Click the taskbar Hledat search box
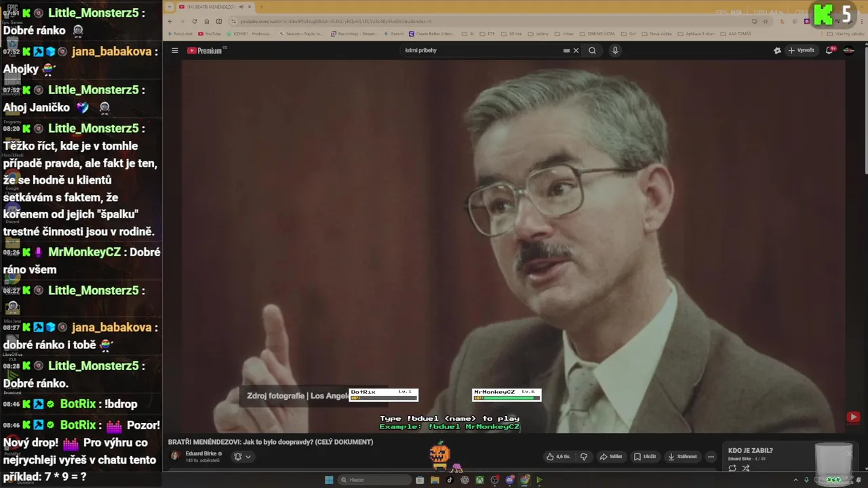Viewport: 868px width, 488px height. point(375,480)
